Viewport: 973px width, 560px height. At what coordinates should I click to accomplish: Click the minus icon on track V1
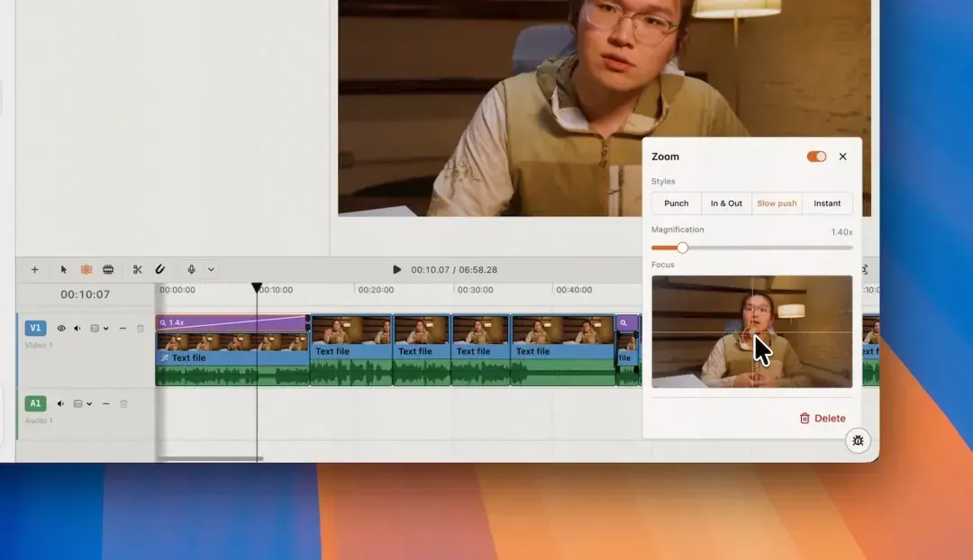click(123, 329)
